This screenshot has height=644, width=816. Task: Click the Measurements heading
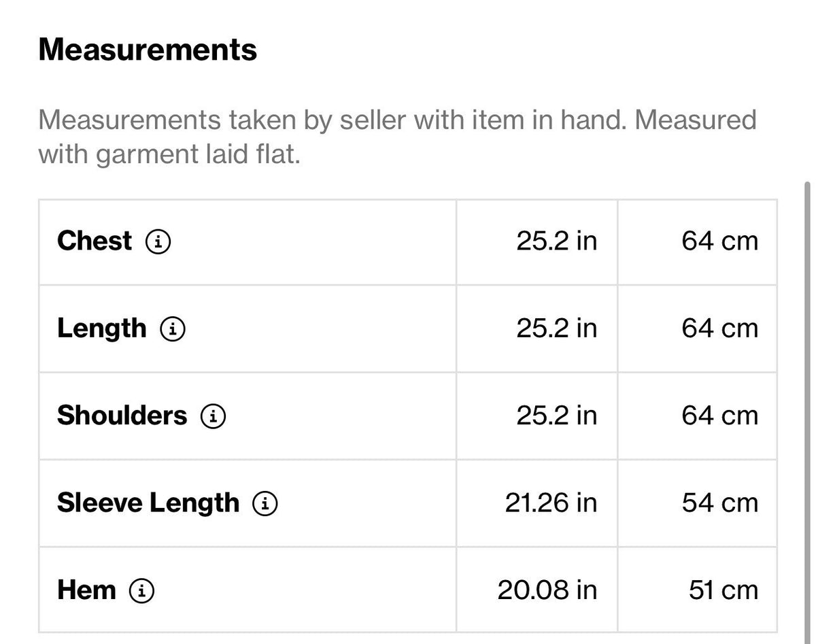(x=148, y=50)
